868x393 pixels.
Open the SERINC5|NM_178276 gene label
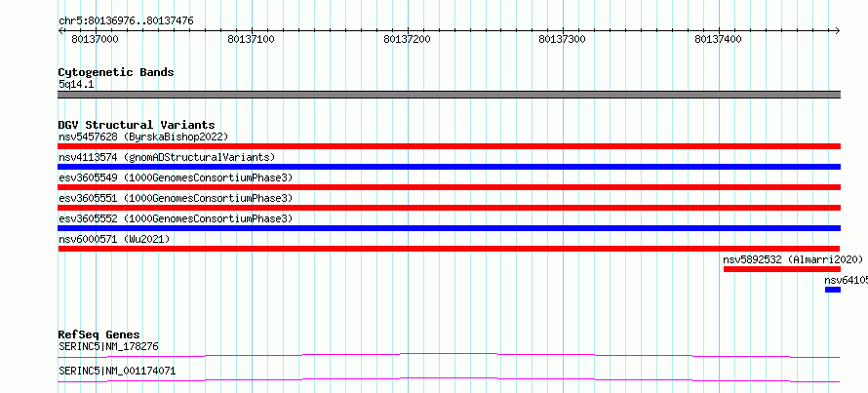[108, 347]
